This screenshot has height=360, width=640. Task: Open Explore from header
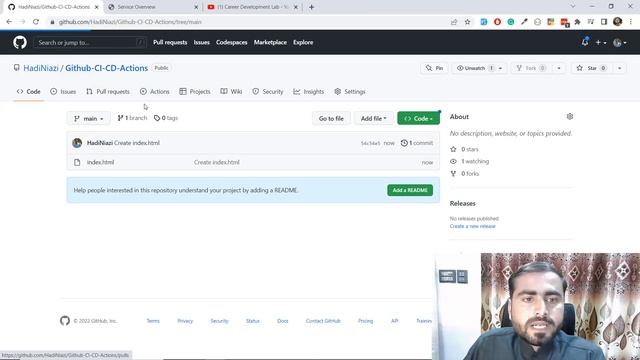[303, 42]
